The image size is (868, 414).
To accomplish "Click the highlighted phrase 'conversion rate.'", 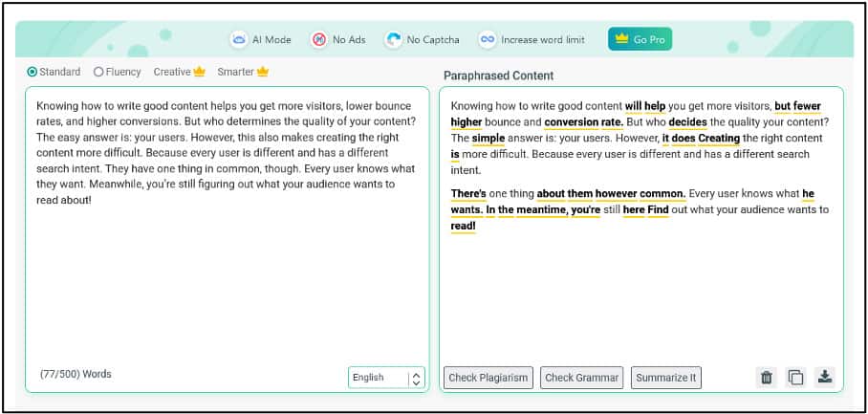I will pyautogui.click(x=584, y=122).
